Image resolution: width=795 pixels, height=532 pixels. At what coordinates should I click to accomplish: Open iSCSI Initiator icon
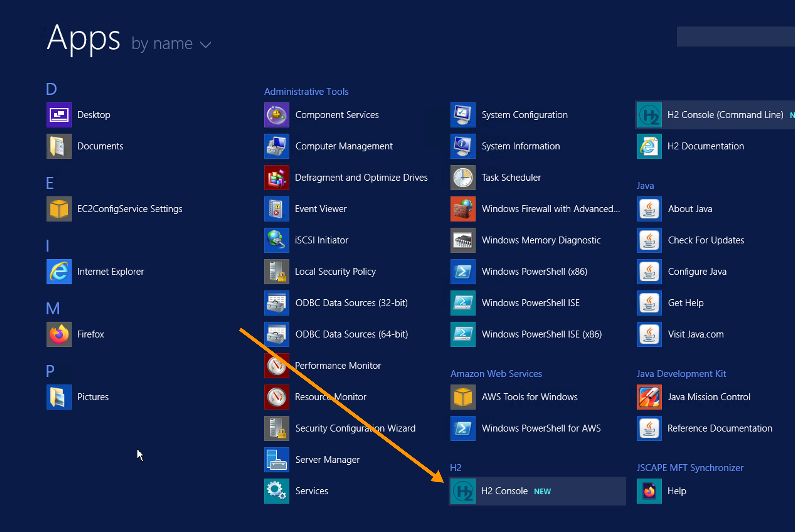point(276,240)
